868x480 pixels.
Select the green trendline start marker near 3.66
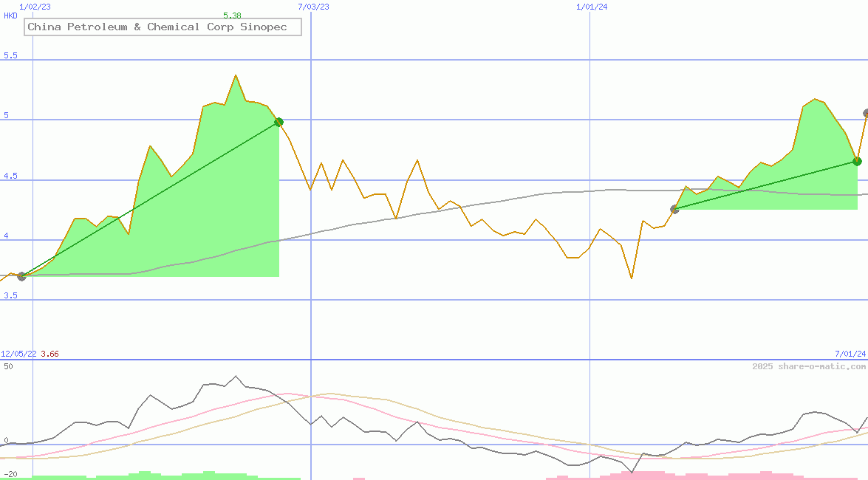21,278
